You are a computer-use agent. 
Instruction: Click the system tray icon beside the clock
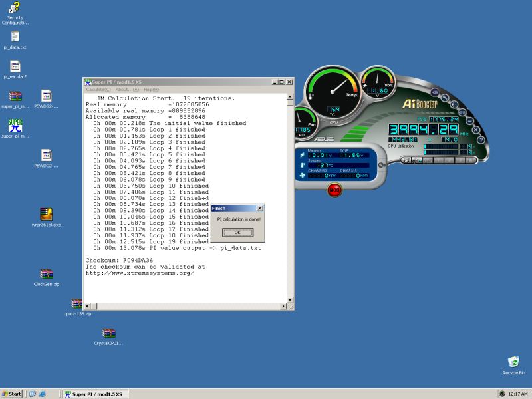502,394
